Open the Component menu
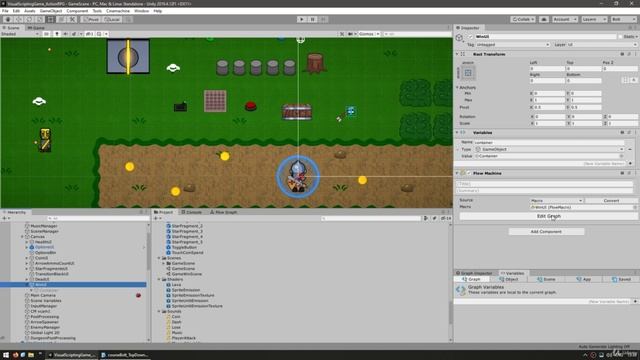640x360 pixels. (77, 11)
